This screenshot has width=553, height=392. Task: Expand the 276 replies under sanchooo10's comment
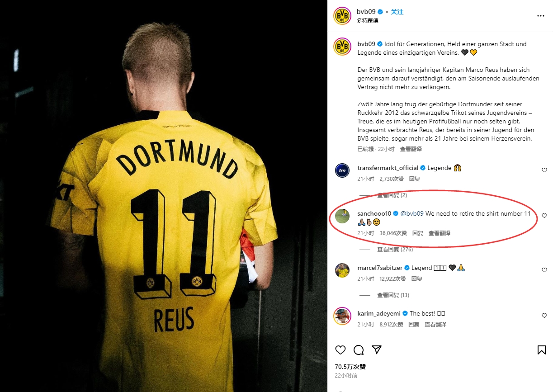tap(395, 250)
